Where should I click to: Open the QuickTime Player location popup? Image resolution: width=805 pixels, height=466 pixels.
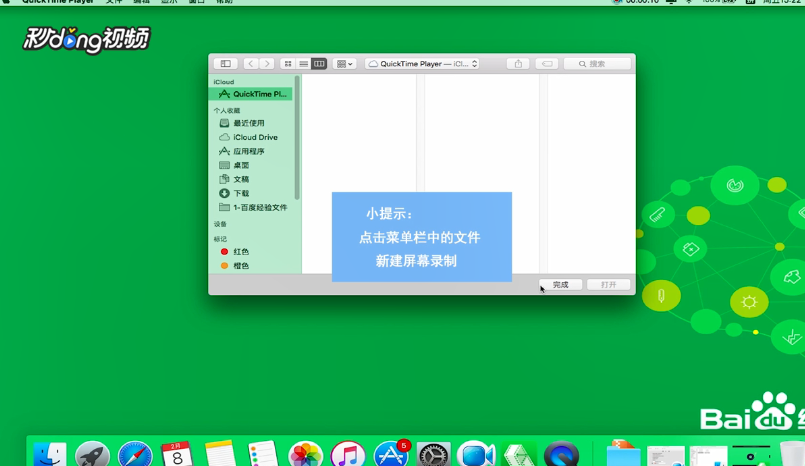click(422, 64)
